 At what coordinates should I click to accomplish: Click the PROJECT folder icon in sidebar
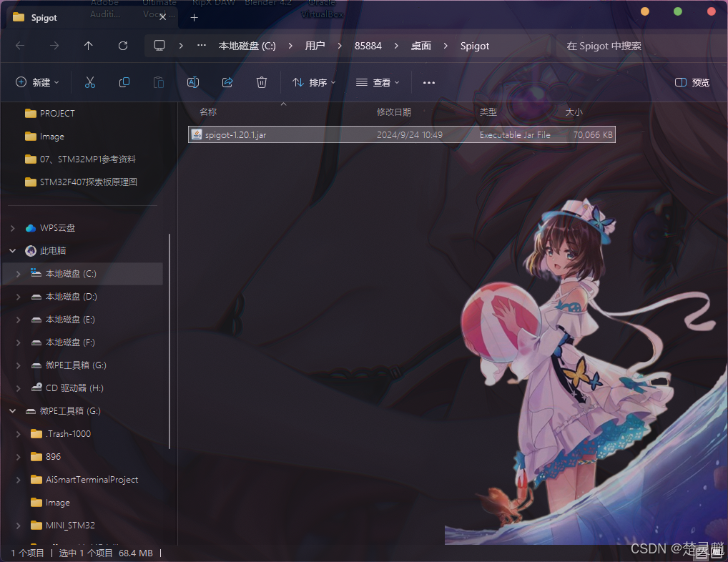[31, 113]
